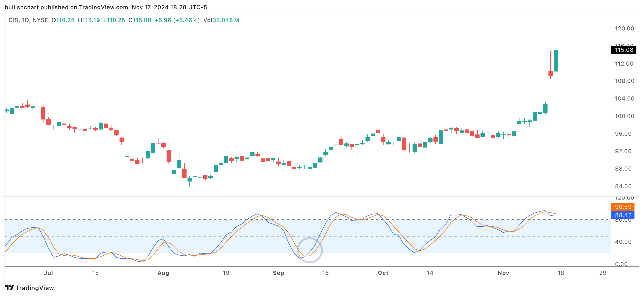Click the H115.19 high value
Viewport: 644px width, 296px height.
click(89, 20)
